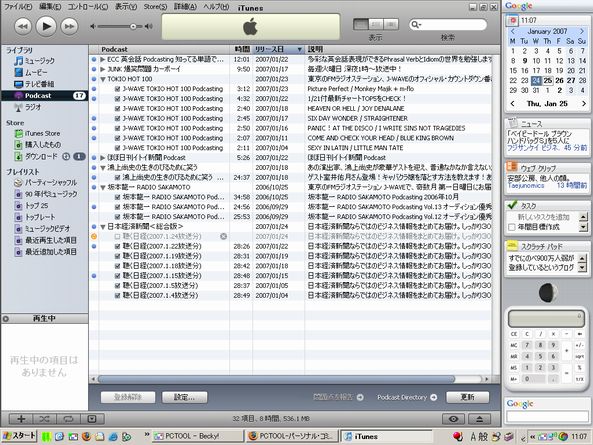Collapse the 鴻上尚史の生きのびるために笑う podcast
Image resolution: width=593 pixels, height=445 pixels.
pyautogui.click(x=102, y=167)
